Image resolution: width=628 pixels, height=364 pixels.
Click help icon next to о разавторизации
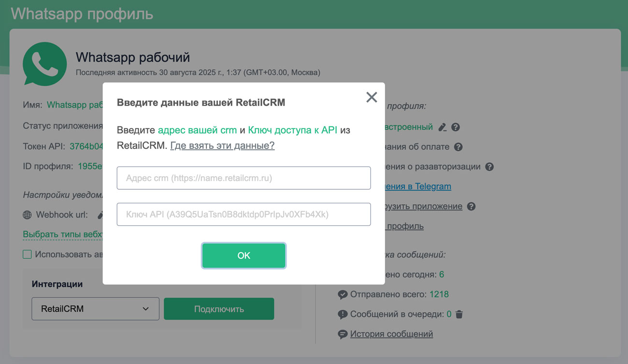point(489,167)
